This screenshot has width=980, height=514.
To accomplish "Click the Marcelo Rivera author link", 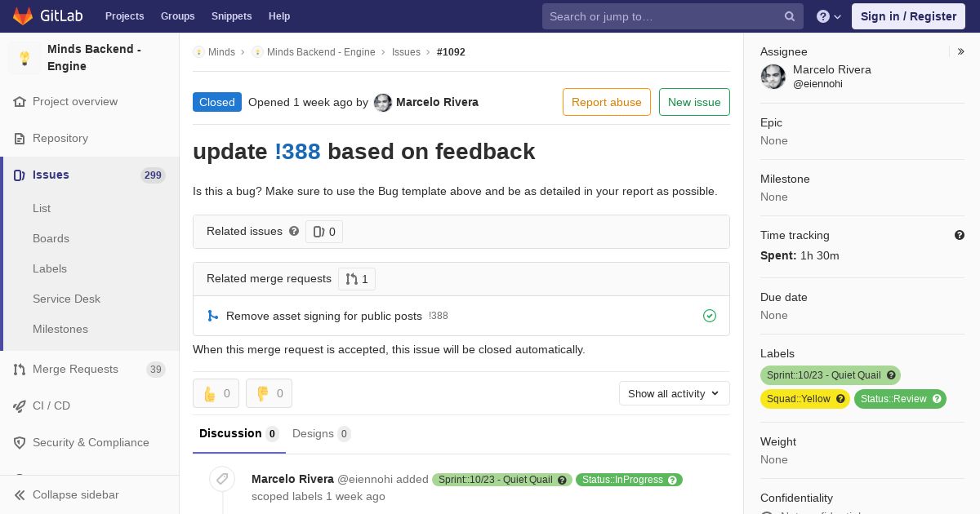I will point(437,102).
